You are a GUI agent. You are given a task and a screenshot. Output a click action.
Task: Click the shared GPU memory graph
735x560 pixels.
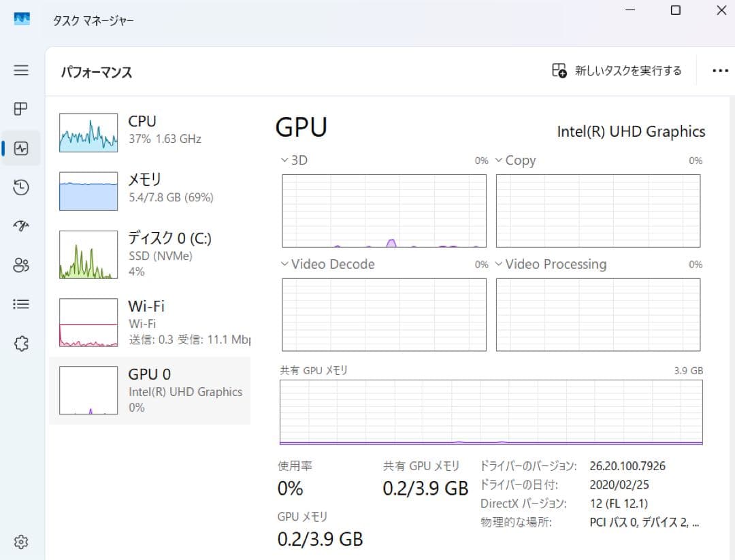coord(491,412)
